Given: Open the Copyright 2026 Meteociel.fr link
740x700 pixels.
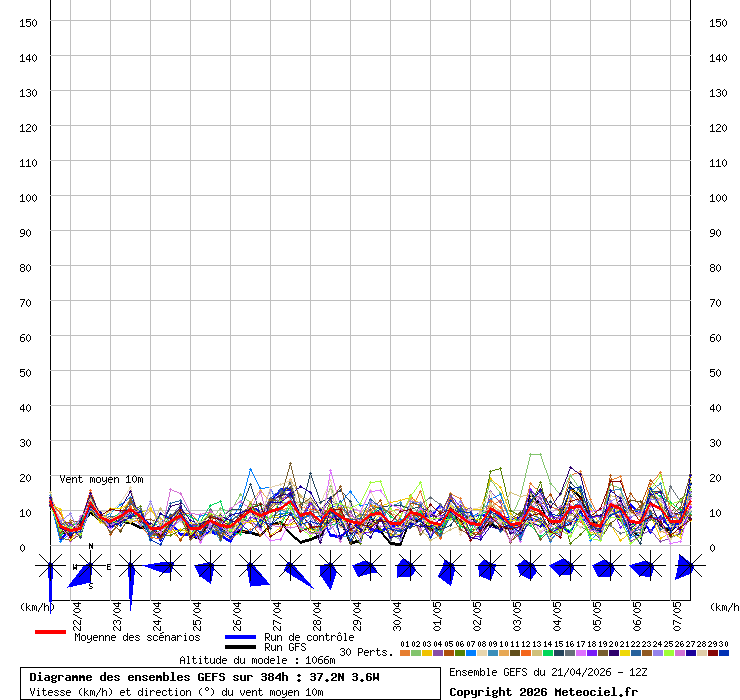Looking at the screenshot, I should tap(543, 692).
